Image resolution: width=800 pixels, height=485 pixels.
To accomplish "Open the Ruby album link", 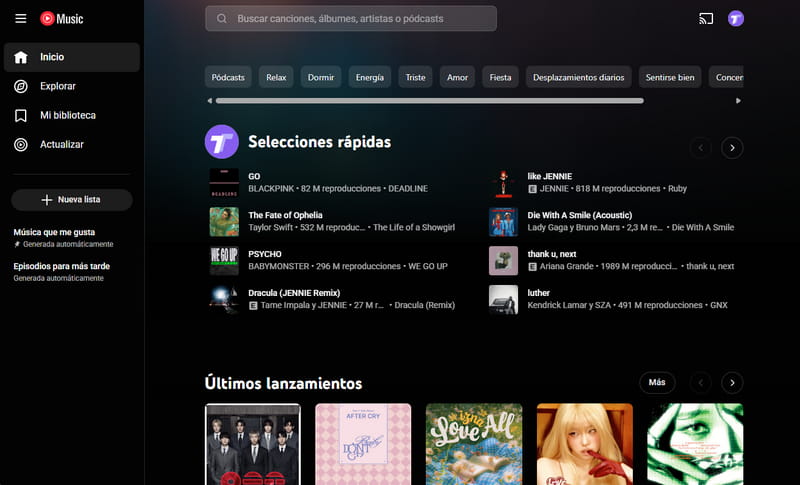I will pos(677,189).
